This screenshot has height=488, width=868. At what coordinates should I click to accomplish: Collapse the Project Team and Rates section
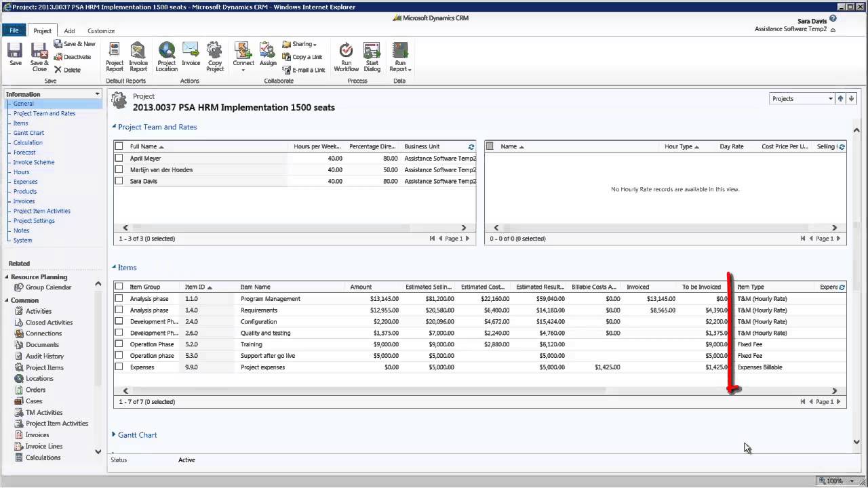tap(114, 127)
